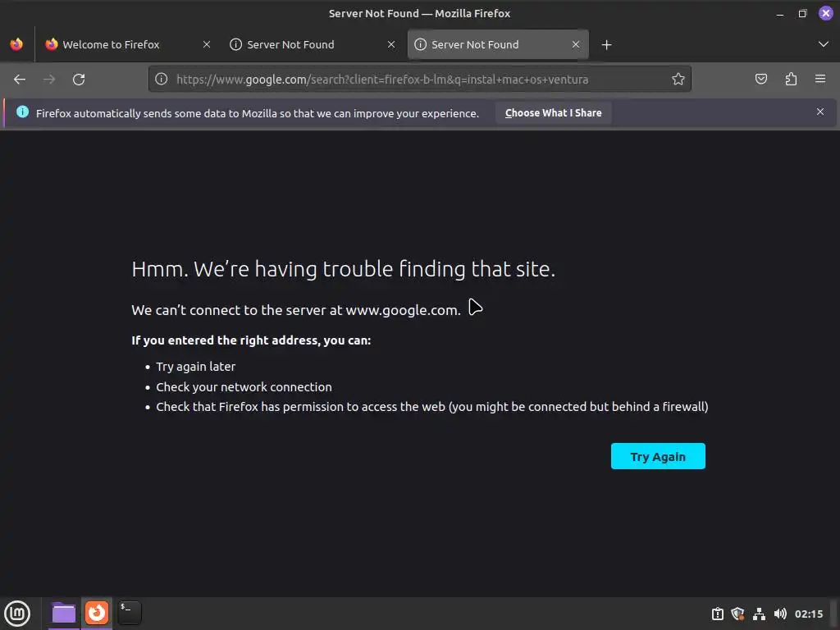The image size is (840, 630).
Task: Click the Try Again button
Action: coord(658,456)
